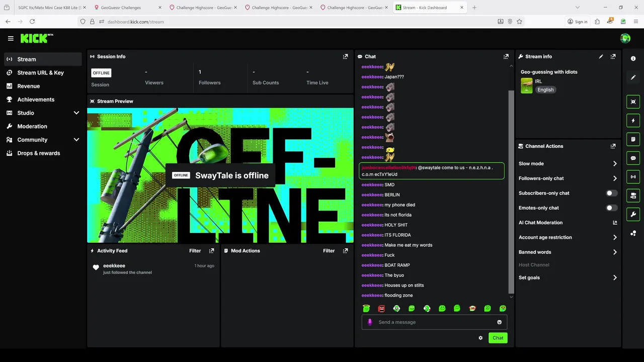
Task: Click the offline stream preview image
Action: 220,175
